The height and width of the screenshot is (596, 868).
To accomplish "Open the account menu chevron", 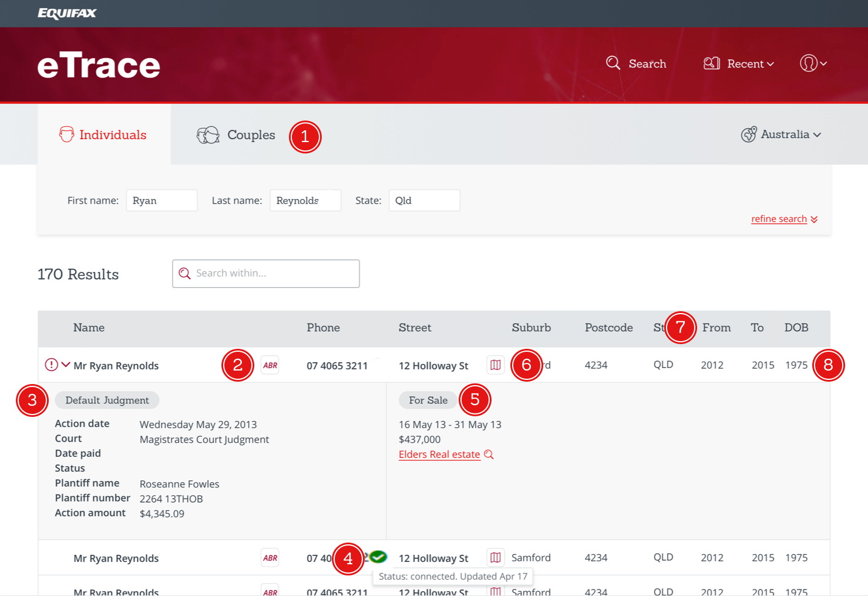I will coord(824,63).
